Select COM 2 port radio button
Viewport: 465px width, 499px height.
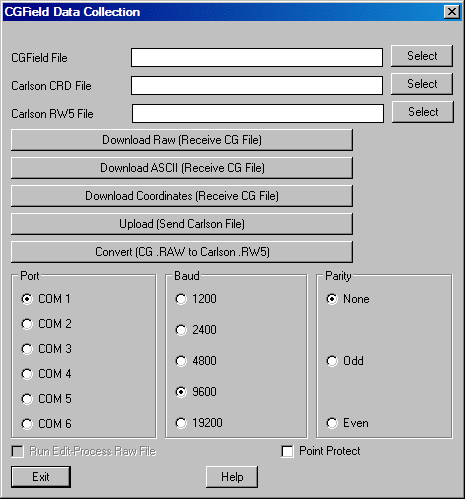click(27, 324)
